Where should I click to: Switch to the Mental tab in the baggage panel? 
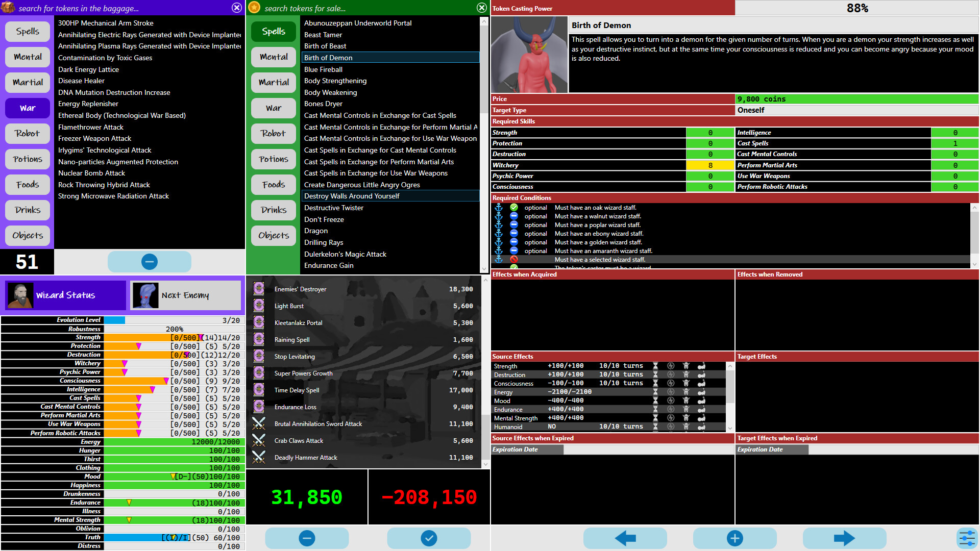(27, 57)
